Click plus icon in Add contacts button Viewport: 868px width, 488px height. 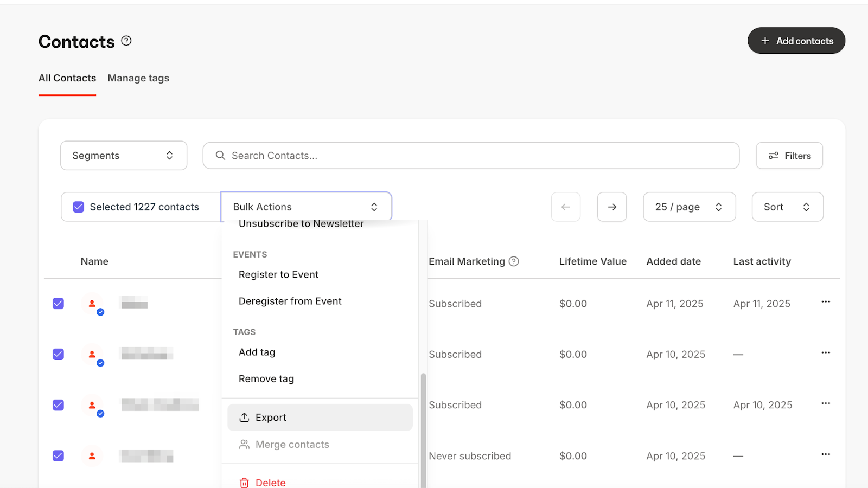point(765,41)
